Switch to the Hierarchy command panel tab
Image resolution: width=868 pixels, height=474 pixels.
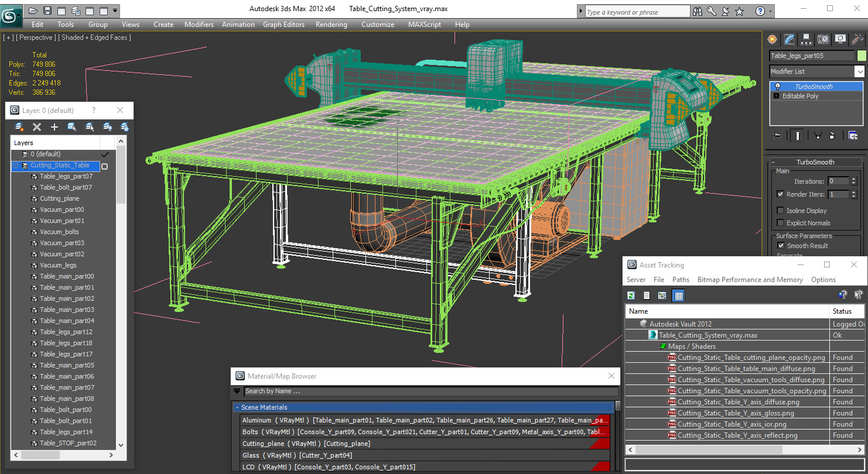point(807,39)
